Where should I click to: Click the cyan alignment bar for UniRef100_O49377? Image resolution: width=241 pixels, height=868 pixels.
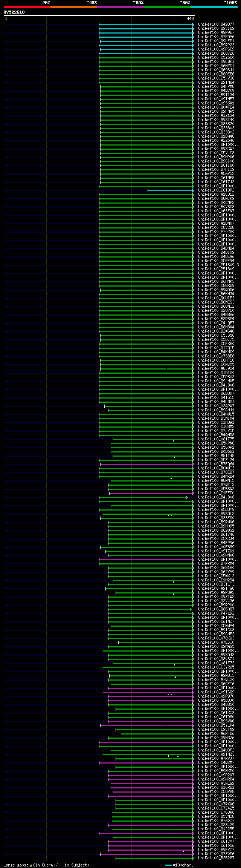[146, 25]
